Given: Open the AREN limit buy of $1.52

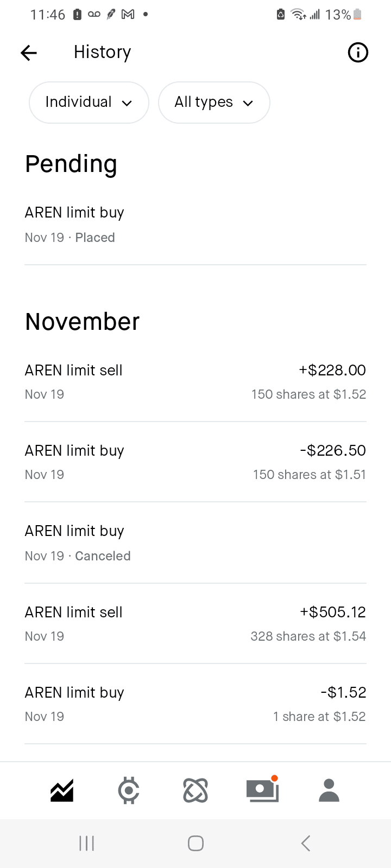Looking at the screenshot, I should coord(195,704).
